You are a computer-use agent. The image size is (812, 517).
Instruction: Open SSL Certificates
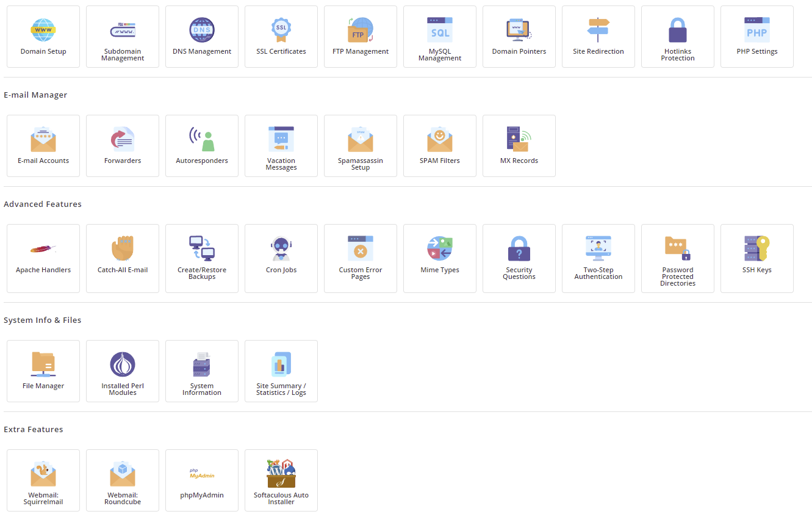pos(281,37)
